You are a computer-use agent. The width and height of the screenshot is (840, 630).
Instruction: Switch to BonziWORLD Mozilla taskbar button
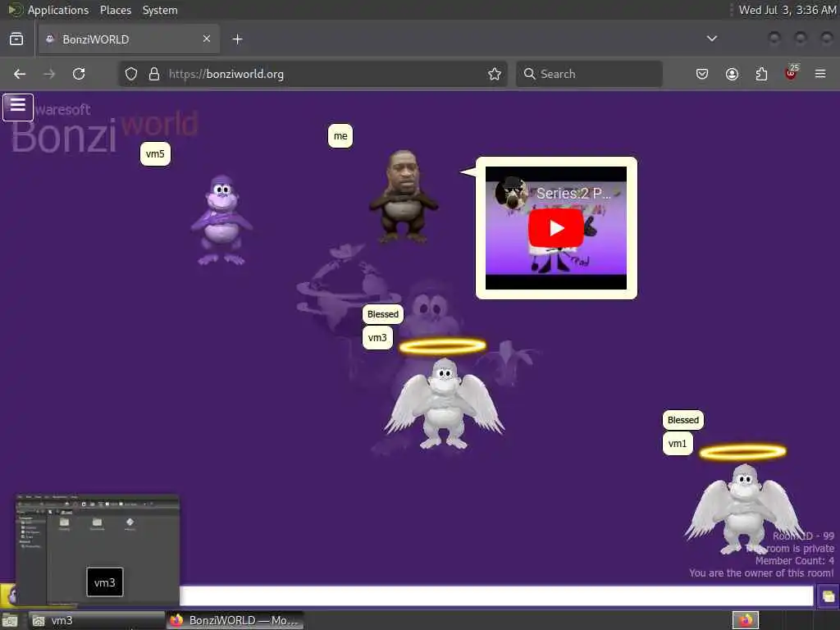[235, 620]
